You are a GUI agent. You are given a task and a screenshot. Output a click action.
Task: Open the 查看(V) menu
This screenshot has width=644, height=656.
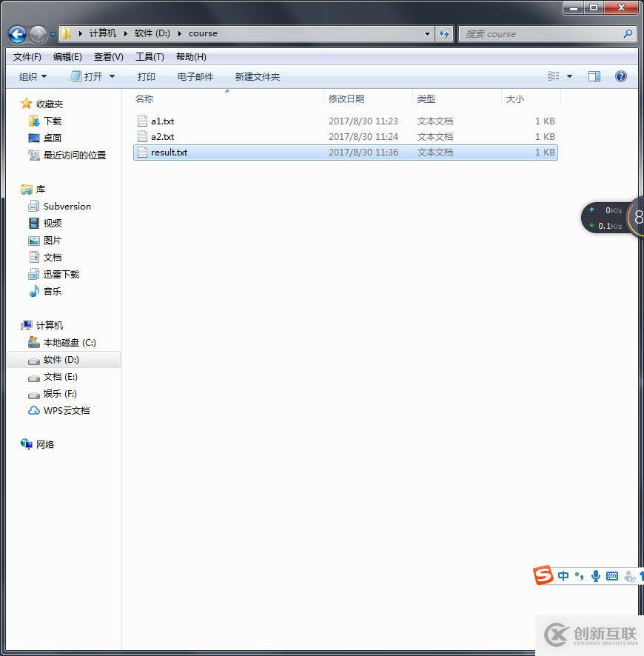point(108,57)
